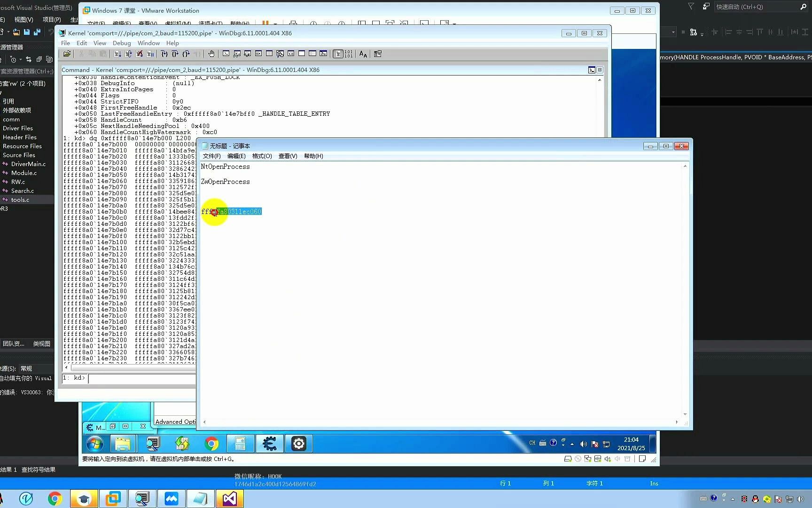Click ZwOpenProcess text in Notepad
The width and height of the screenshot is (812, 508).
pyautogui.click(x=225, y=182)
